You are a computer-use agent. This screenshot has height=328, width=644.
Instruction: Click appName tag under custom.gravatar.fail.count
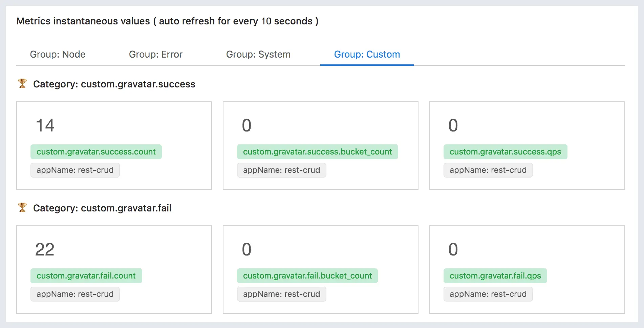pyautogui.click(x=75, y=294)
